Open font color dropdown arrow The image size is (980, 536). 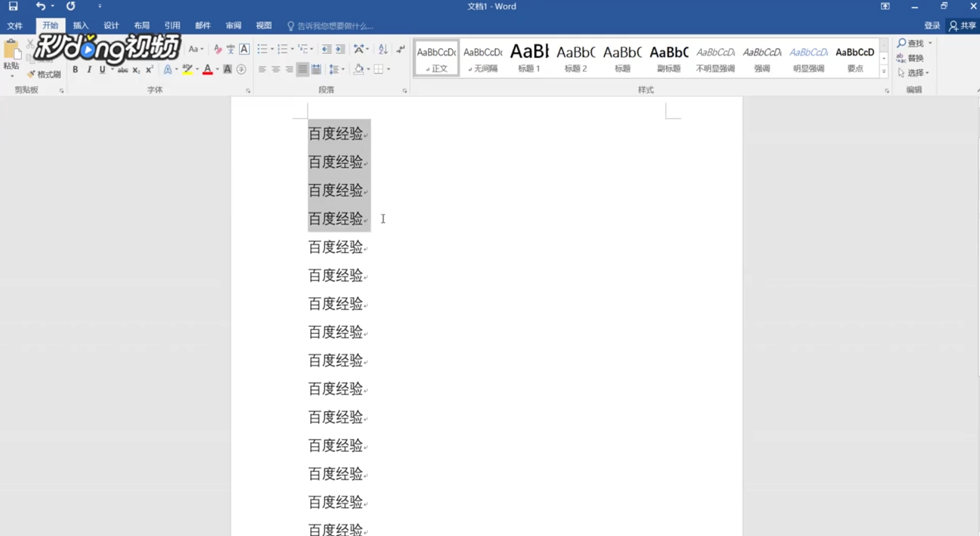[217, 69]
